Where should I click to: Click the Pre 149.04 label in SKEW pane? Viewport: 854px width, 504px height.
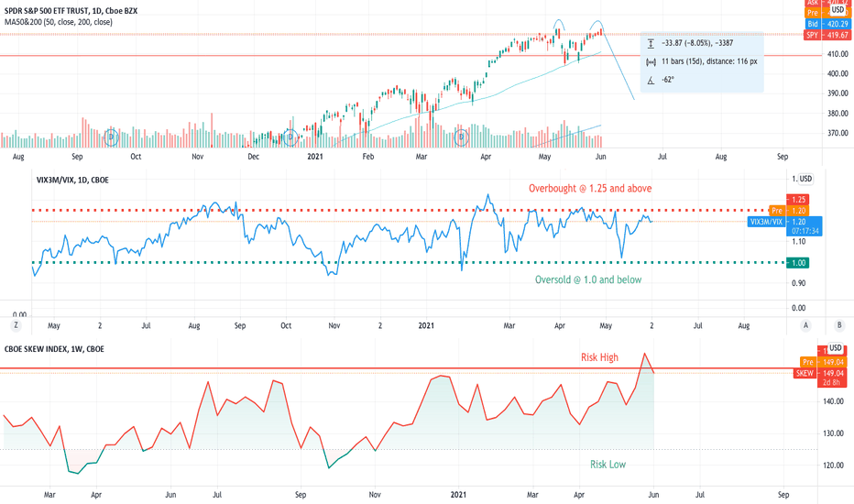tap(823, 362)
